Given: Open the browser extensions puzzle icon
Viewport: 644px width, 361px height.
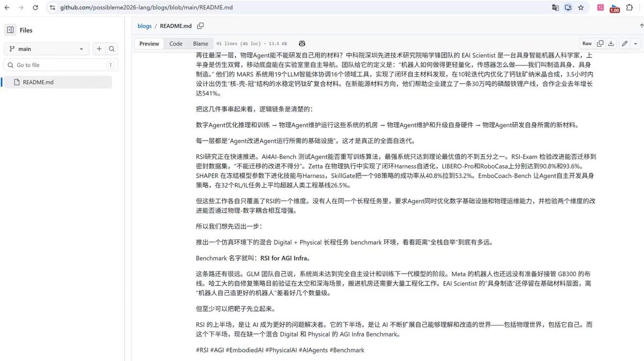Looking at the screenshot, I should point(631,8).
